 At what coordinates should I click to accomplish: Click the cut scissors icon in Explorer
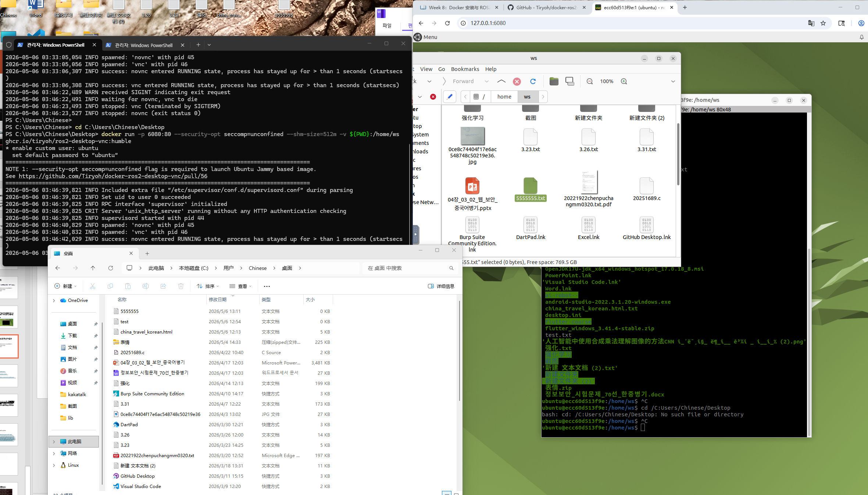click(x=93, y=286)
